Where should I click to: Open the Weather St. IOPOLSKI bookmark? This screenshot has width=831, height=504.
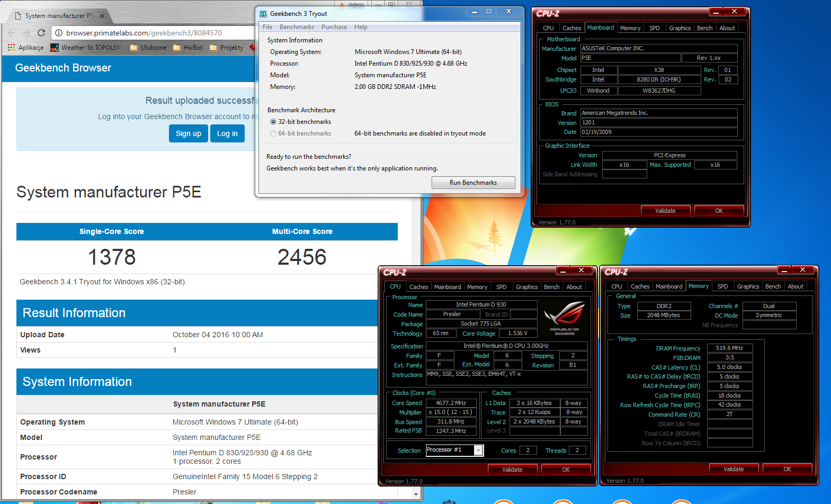[x=86, y=48]
